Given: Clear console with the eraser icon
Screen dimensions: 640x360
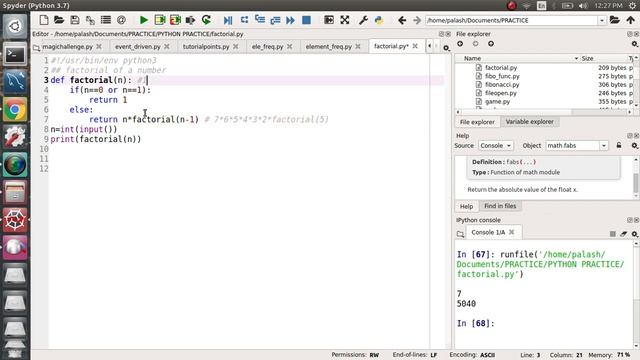Looking at the screenshot, I should coord(623,234).
